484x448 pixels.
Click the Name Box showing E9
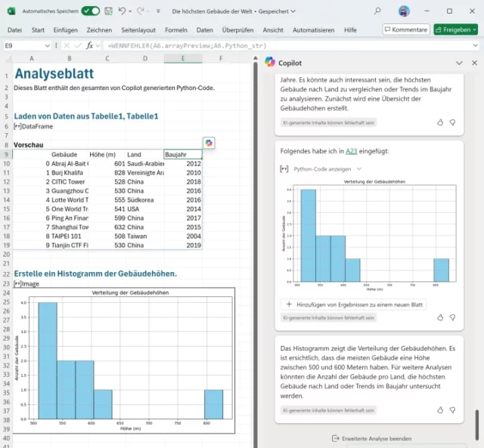pos(23,45)
